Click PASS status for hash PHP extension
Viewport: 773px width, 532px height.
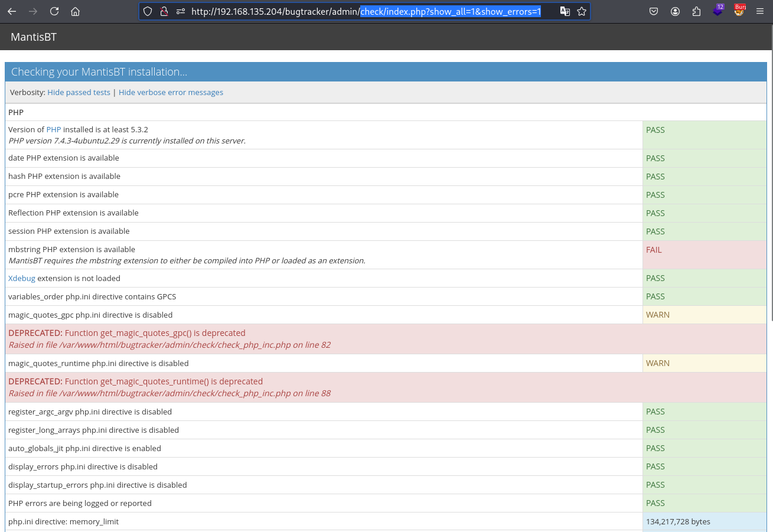(655, 177)
